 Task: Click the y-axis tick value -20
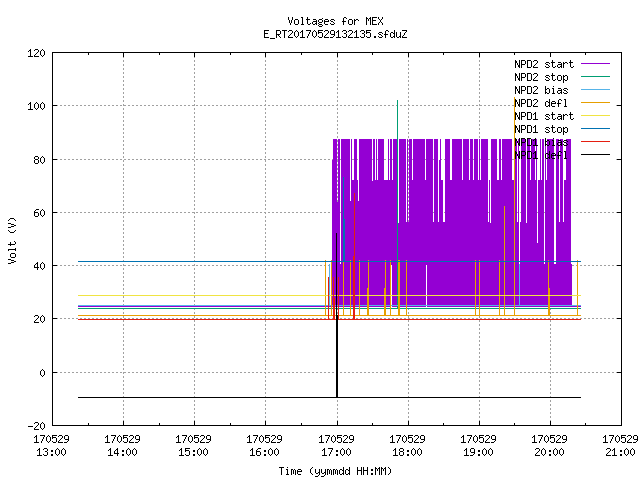tap(36, 426)
